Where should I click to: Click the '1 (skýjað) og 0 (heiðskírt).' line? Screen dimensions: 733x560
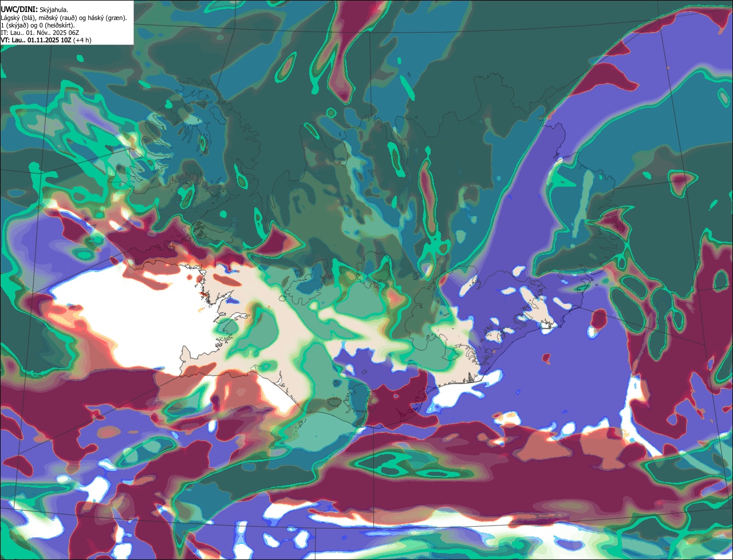(x=38, y=25)
